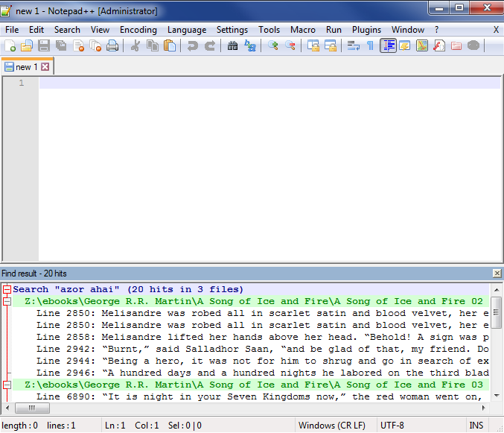Open the Plugins menu
The height and width of the screenshot is (433, 504).
[x=366, y=30]
